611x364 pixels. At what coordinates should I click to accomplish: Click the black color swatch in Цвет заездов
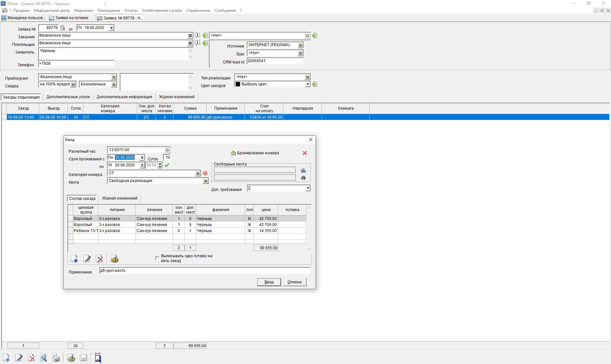point(237,85)
